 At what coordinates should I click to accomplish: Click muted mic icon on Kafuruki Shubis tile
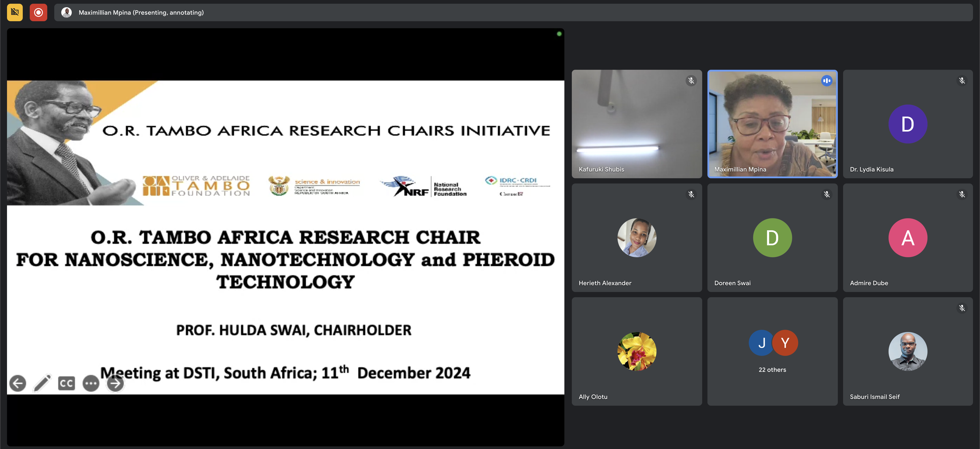(691, 81)
